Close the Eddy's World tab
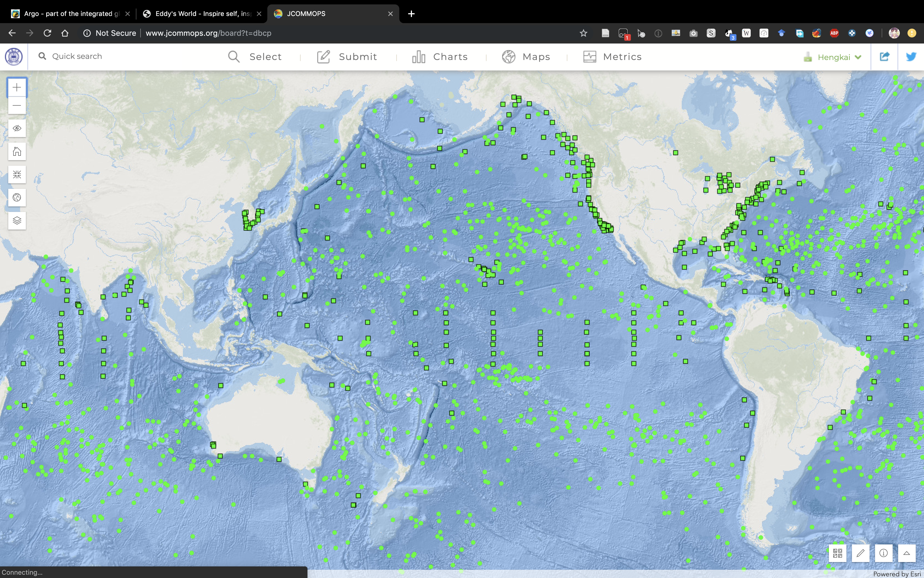 click(259, 14)
